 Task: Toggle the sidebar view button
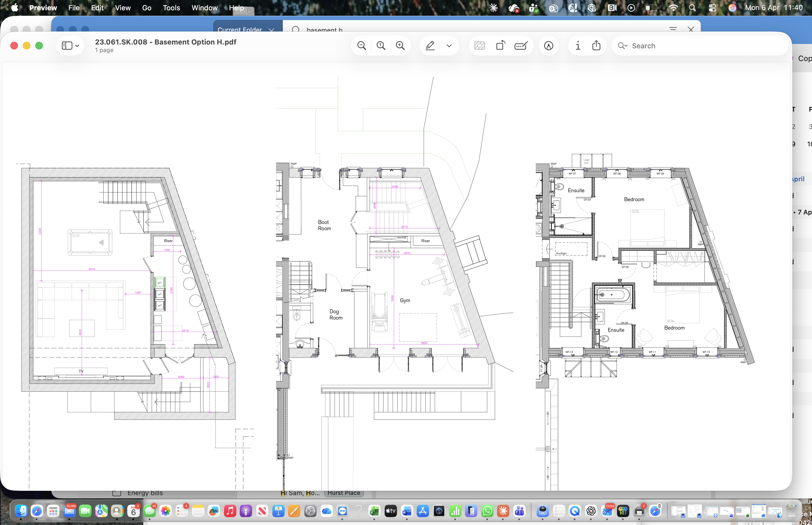pos(67,46)
